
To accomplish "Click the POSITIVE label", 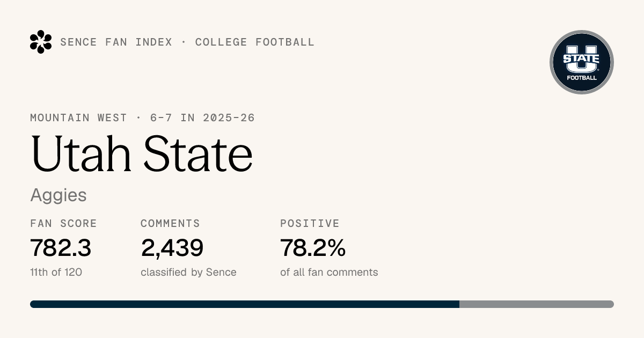I will tap(310, 223).
